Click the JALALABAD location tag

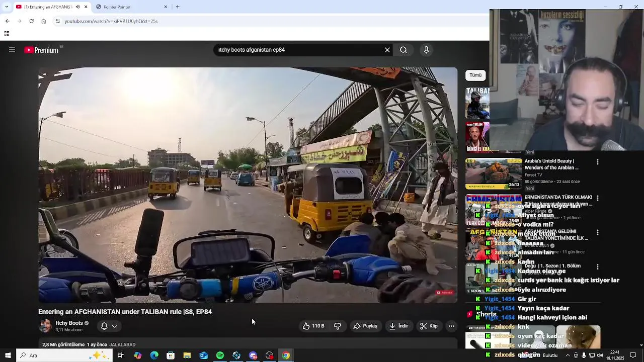(x=122, y=344)
